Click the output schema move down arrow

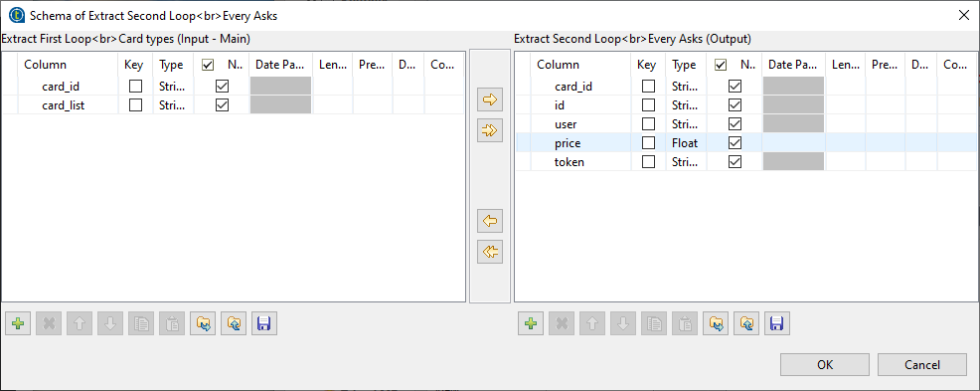point(622,323)
